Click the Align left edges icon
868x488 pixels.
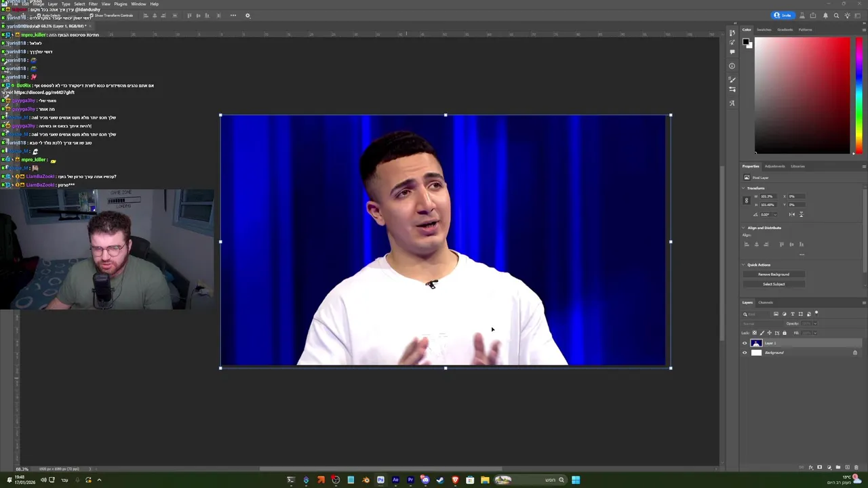tap(747, 244)
